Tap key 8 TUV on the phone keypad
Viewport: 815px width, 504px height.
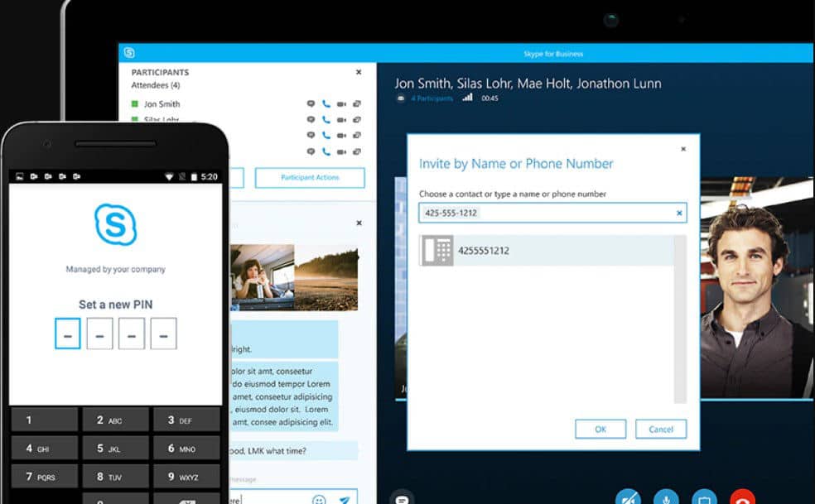(115, 477)
